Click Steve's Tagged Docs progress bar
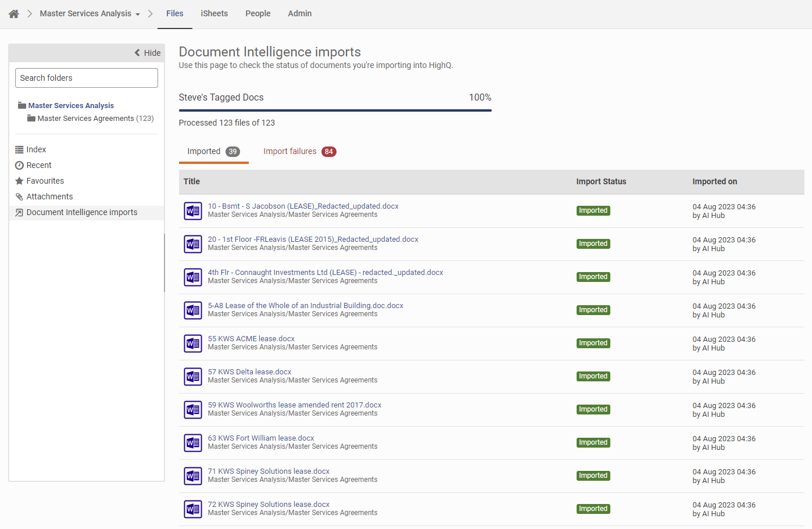812x529 pixels. [x=335, y=110]
